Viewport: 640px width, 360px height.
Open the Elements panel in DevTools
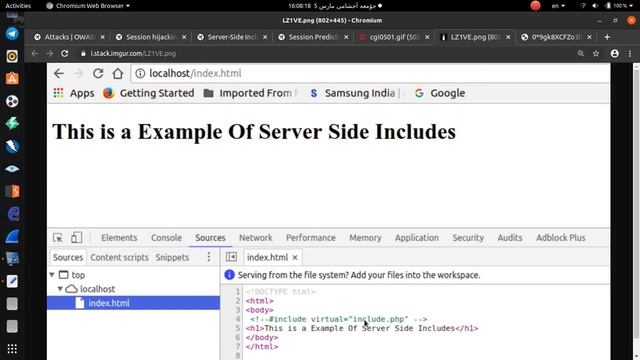(x=119, y=238)
